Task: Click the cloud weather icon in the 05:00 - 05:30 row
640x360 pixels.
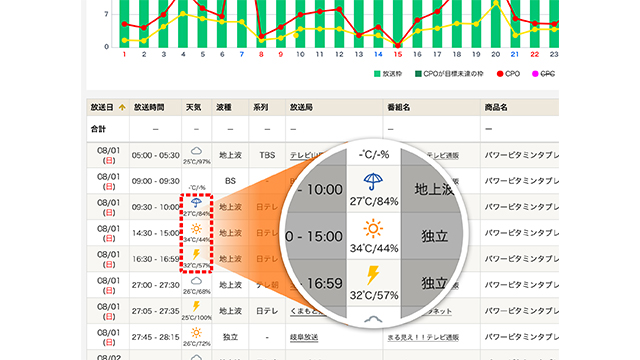Action: click(x=196, y=151)
